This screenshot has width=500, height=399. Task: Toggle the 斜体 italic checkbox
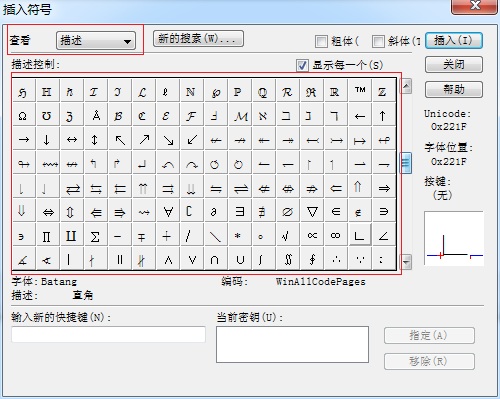coord(378,42)
